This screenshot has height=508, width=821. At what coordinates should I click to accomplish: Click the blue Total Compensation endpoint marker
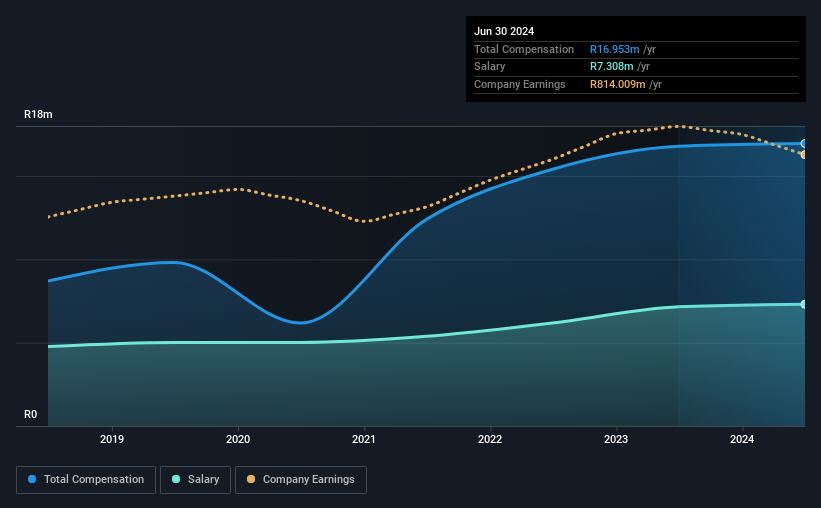[x=804, y=143]
